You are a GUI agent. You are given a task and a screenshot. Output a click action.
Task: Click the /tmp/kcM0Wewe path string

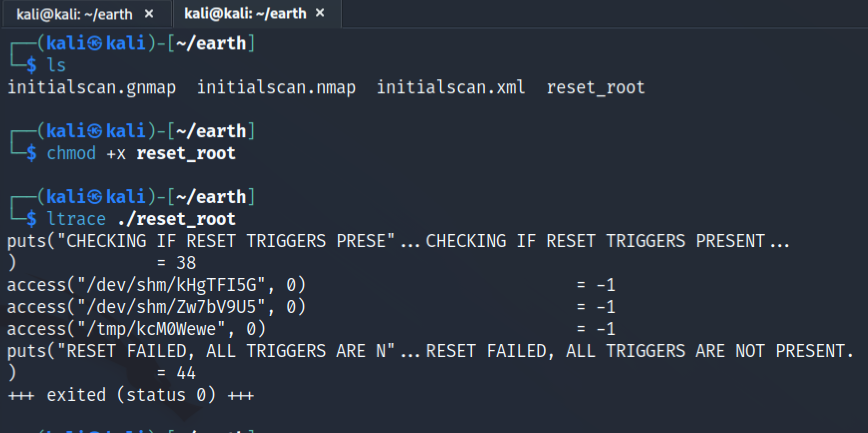(152, 329)
